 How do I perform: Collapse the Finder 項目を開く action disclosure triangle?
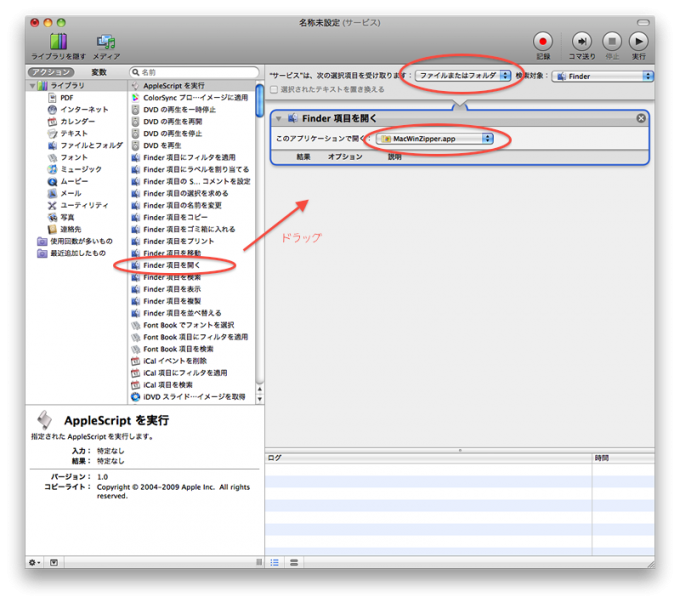point(278,119)
